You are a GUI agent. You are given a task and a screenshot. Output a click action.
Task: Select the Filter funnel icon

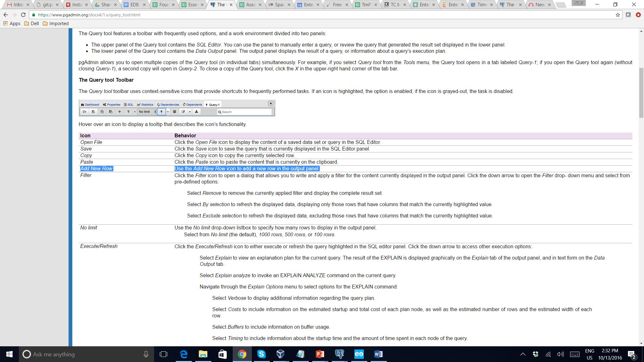pyautogui.click(x=128, y=112)
